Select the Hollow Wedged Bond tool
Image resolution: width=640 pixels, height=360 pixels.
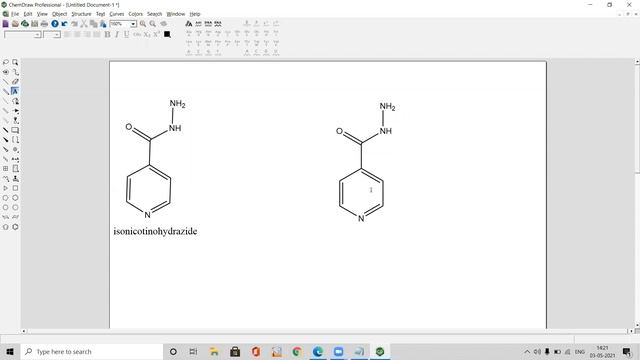click(x=6, y=149)
